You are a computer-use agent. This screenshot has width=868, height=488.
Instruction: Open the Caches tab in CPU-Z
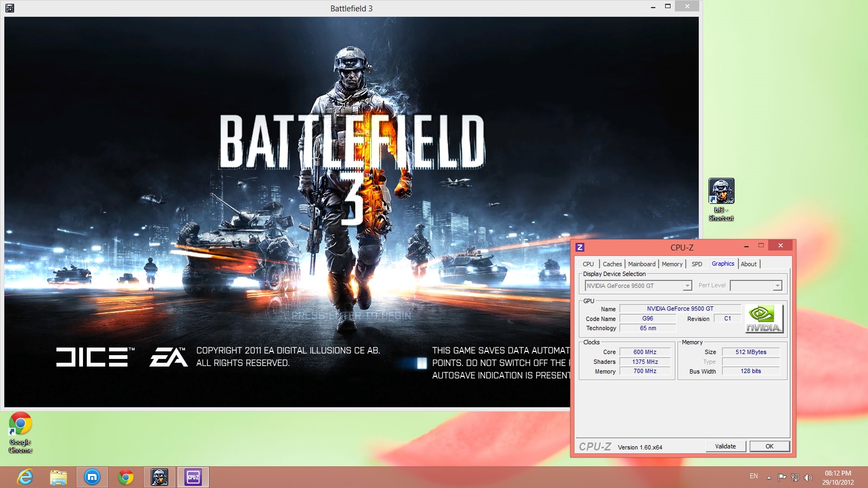pyautogui.click(x=612, y=264)
